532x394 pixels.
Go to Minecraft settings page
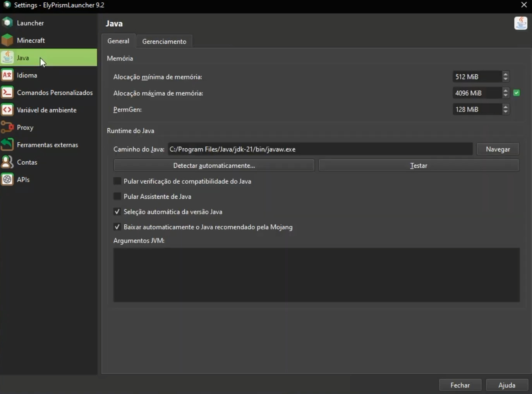click(x=48, y=40)
